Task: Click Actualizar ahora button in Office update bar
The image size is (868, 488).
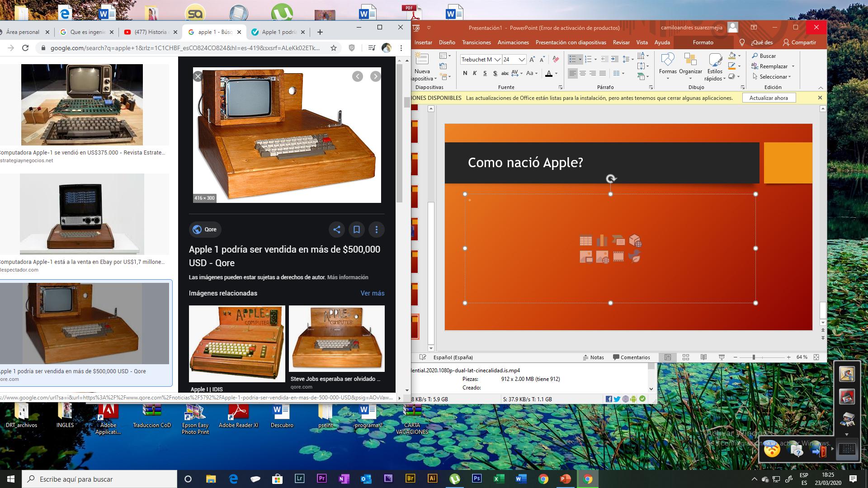Action: coord(769,98)
